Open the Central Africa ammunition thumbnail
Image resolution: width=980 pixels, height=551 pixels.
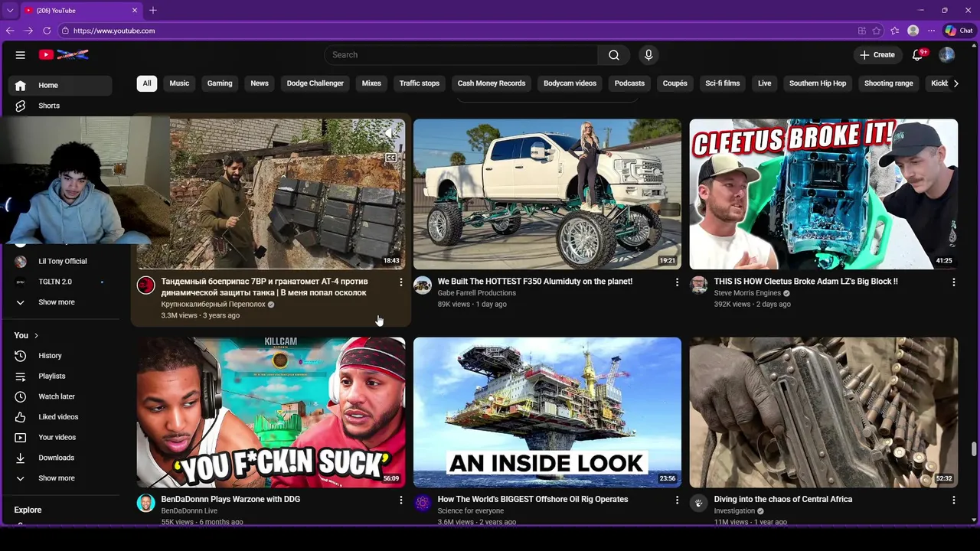(824, 412)
